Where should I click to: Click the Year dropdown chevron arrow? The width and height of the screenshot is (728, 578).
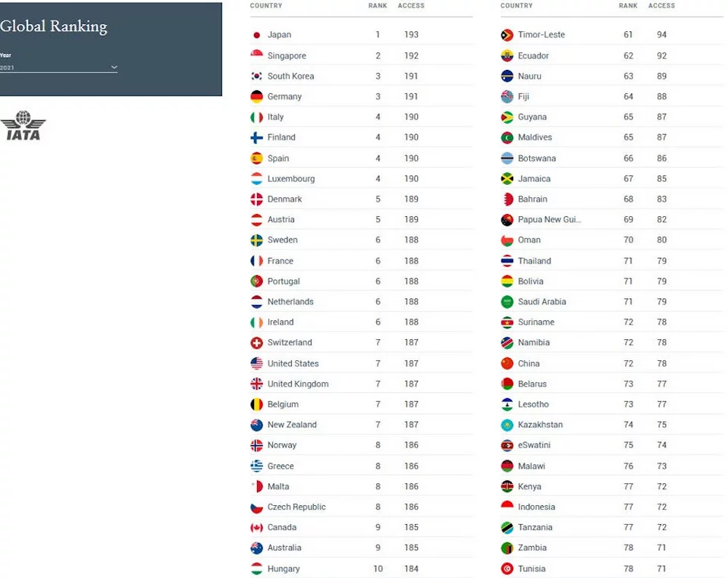pyautogui.click(x=114, y=68)
